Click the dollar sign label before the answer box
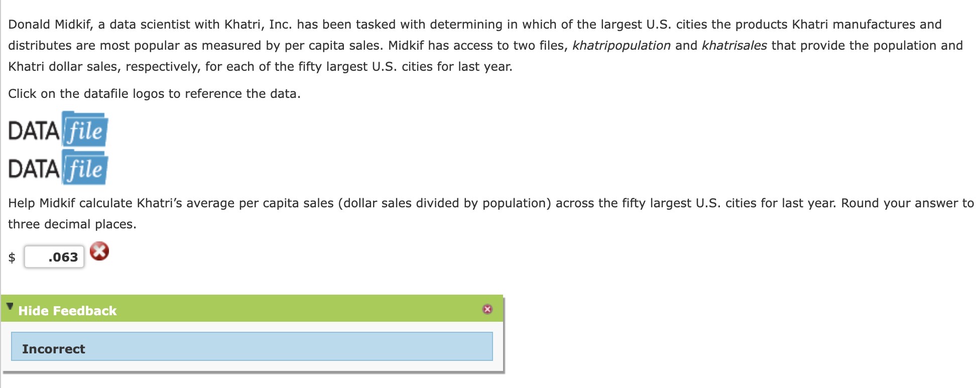This screenshot has width=980, height=388. (12, 256)
